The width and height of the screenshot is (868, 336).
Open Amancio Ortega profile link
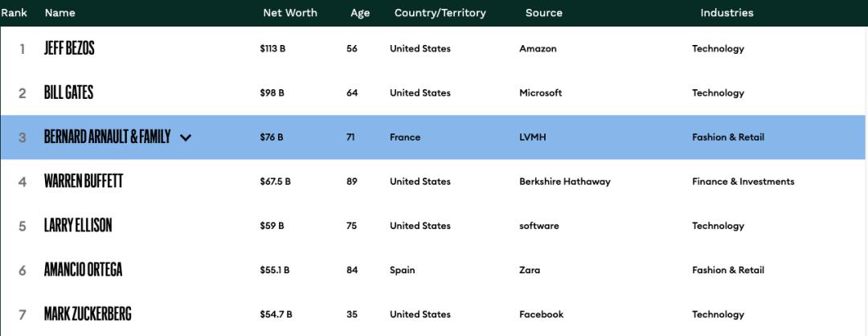click(x=83, y=270)
